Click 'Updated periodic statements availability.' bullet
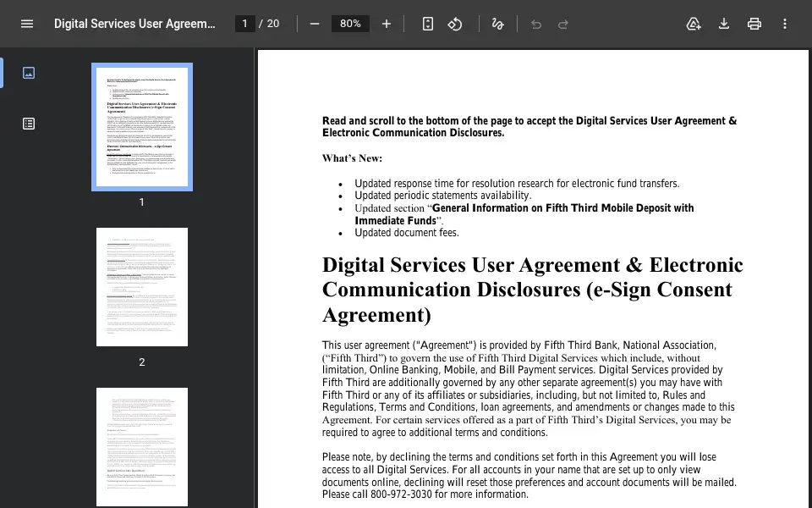Screen dimensions: 812x508 point(442,196)
